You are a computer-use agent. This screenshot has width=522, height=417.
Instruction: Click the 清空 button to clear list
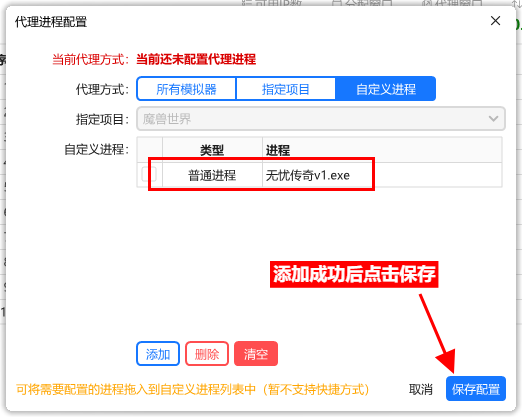pyautogui.click(x=256, y=354)
